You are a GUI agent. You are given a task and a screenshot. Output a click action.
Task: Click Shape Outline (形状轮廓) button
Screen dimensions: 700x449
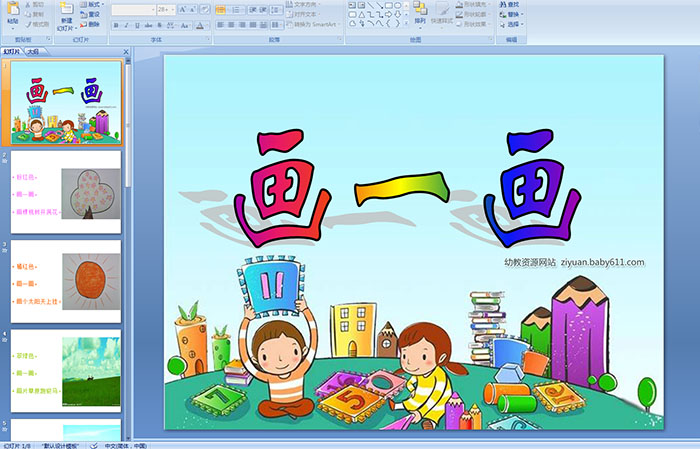click(474, 14)
